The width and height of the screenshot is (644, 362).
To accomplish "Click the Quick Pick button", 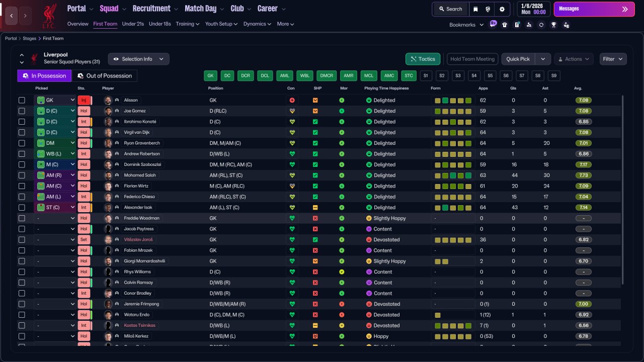I will coord(518,59).
